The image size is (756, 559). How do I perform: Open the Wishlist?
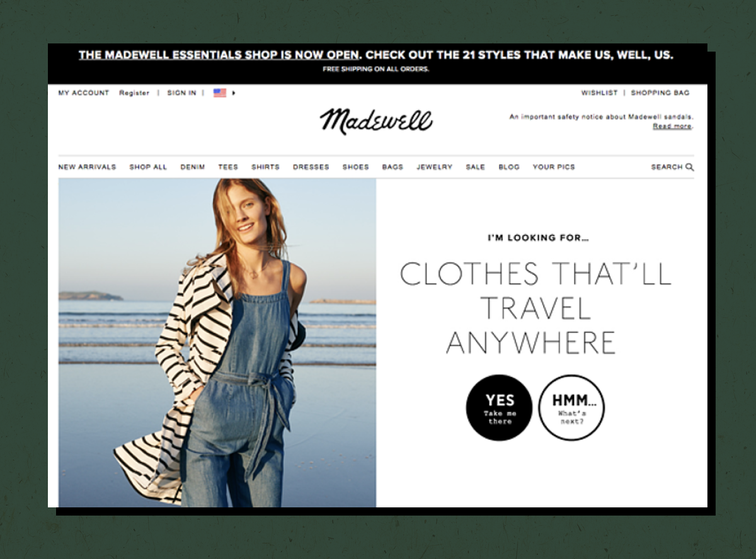pos(599,93)
